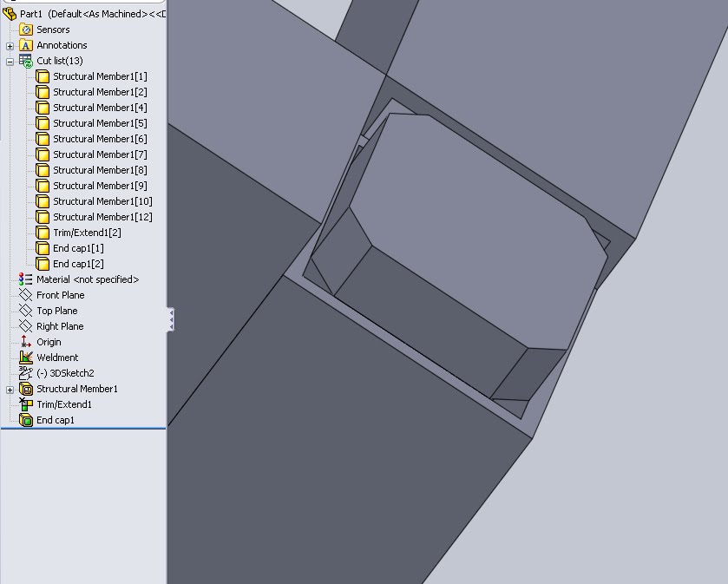Select End cap1[2] text
Viewport: 728px width, 584px height.
(x=78, y=264)
